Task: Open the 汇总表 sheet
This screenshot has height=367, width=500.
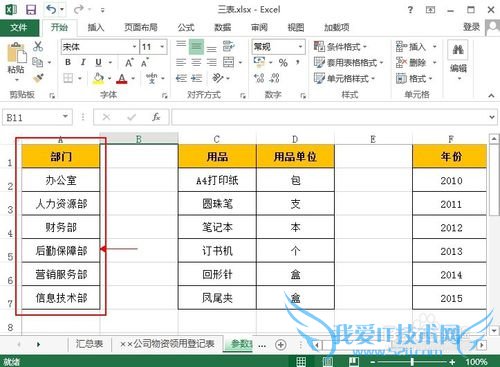Action: coord(89,344)
